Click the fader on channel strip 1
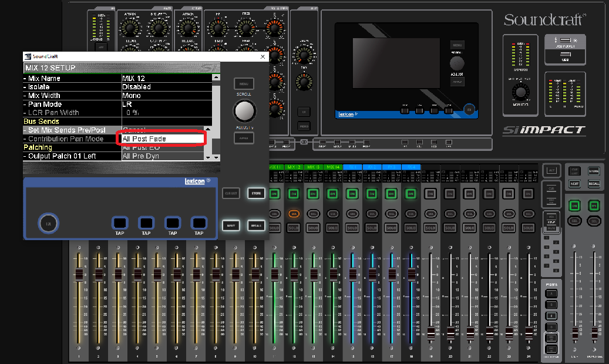Image resolution: width=609 pixels, height=364 pixels. pos(79,274)
